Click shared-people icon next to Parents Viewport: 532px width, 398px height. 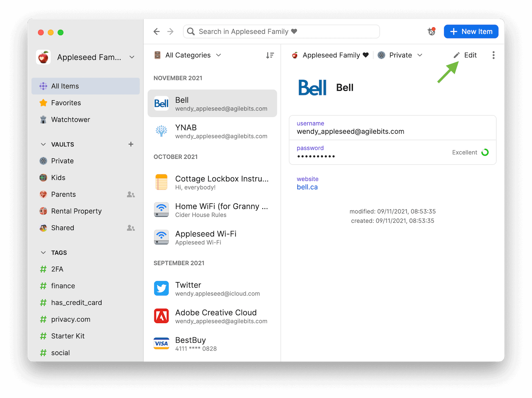tap(131, 195)
